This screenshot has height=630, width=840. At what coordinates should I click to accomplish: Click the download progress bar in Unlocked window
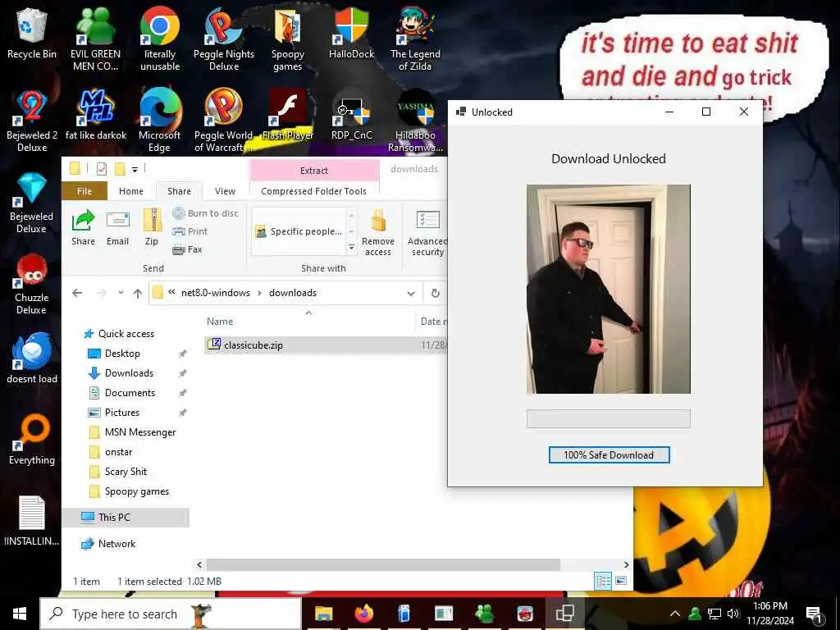[x=609, y=419]
